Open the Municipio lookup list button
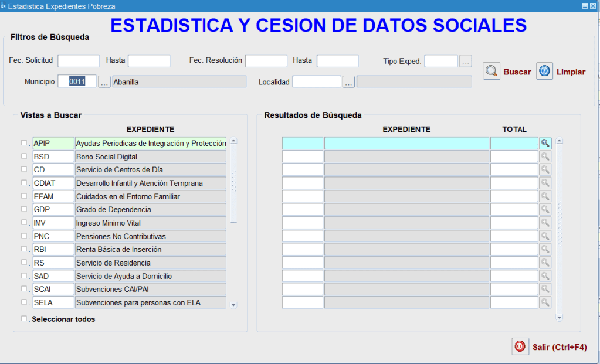 (x=104, y=82)
